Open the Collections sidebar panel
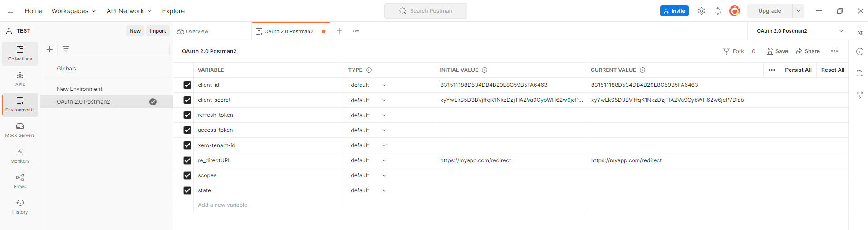The height and width of the screenshot is (230, 868). (20, 53)
